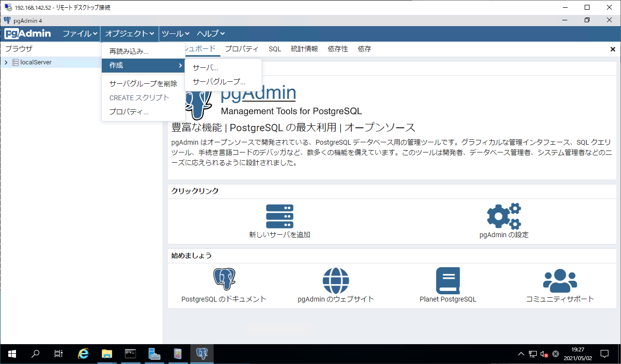The image size is (621, 364).
Task: Switch to the 統計情報 tab
Action: click(x=304, y=49)
